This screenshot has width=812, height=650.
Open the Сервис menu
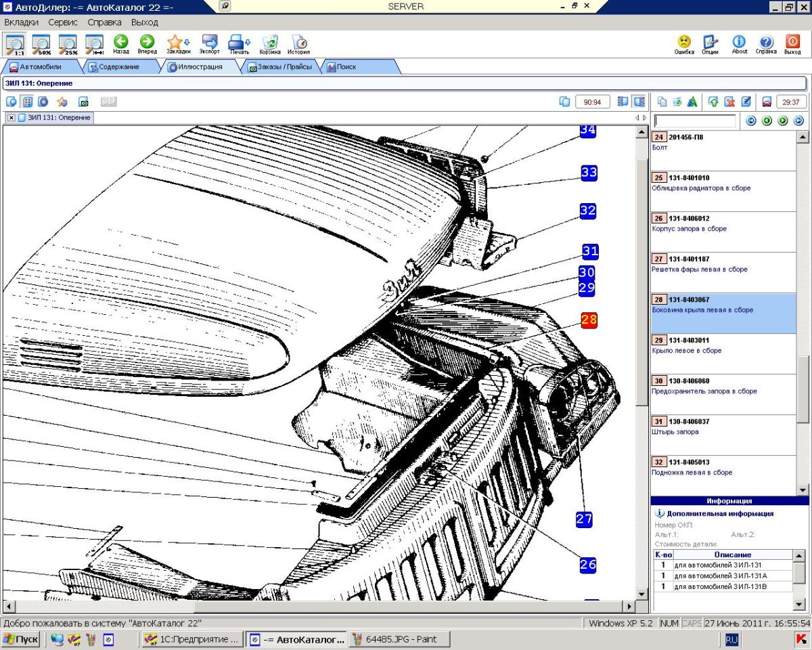coord(63,22)
